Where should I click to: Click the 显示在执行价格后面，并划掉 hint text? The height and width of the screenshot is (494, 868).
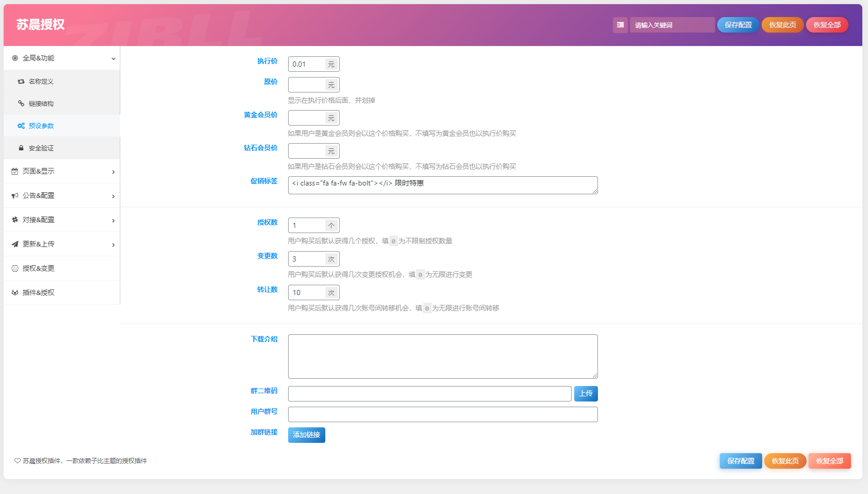[x=332, y=101]
